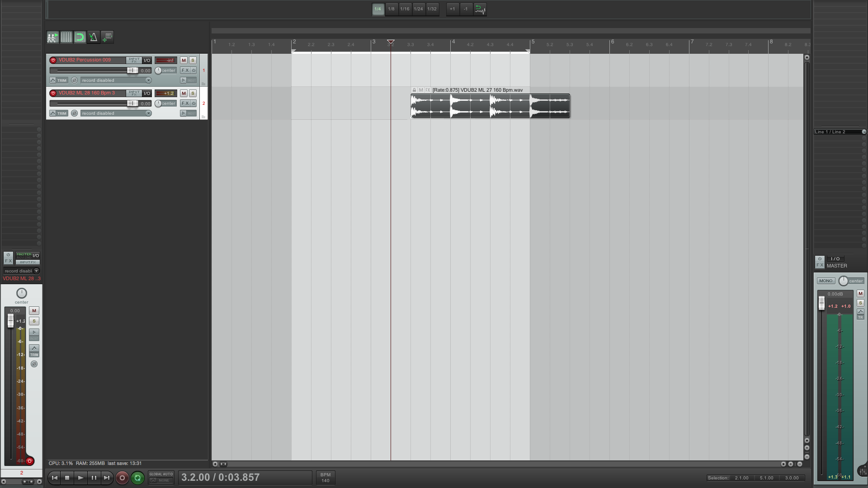Click the add track template icon
The image size is (868, 488).
pos(107,38)
